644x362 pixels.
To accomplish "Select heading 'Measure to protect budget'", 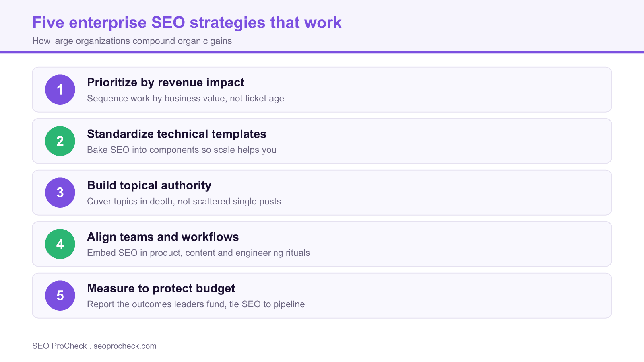I will [x=161, y=288].
